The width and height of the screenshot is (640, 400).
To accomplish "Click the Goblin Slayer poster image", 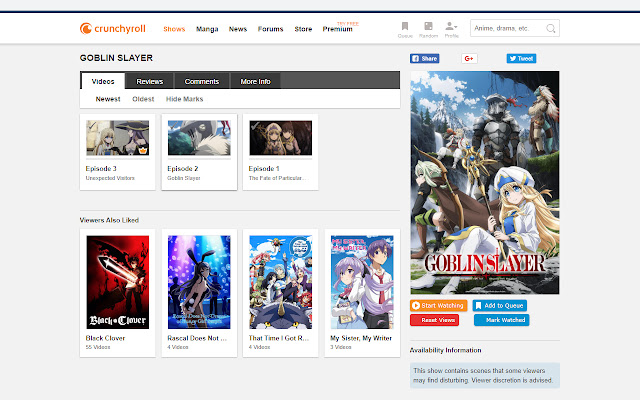I will 485,182.
